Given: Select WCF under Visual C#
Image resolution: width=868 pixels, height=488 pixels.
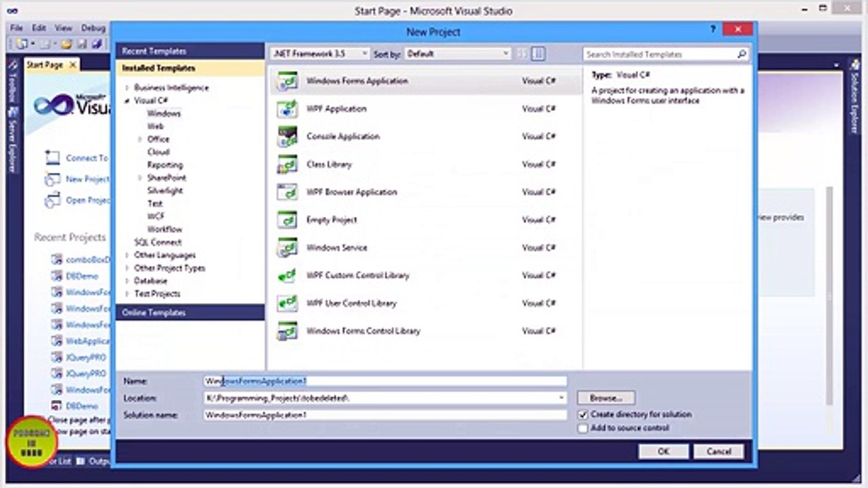Looking at the screenshot, I should pyautogui.click(x=156, y=216).
